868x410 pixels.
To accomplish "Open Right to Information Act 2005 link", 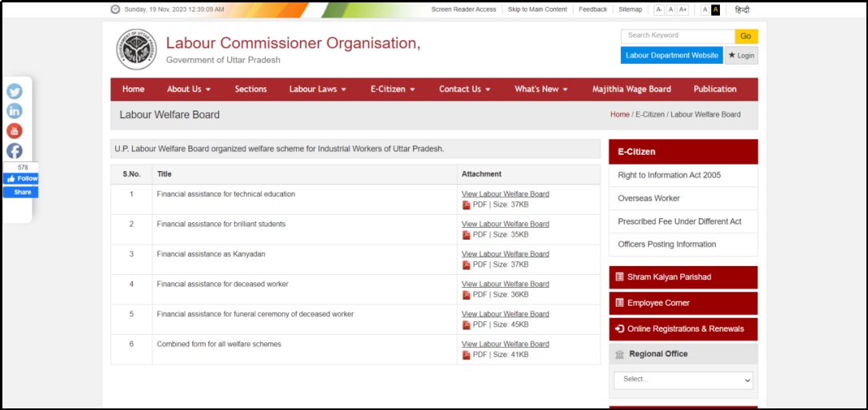I will point(669,175).
